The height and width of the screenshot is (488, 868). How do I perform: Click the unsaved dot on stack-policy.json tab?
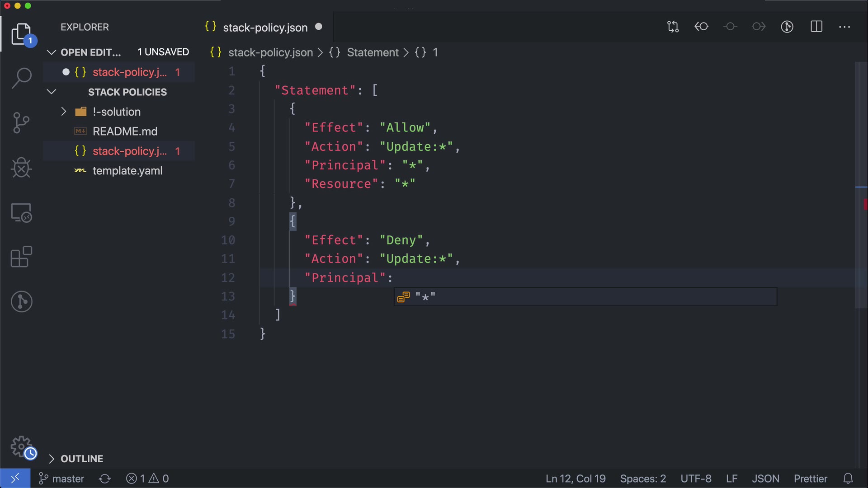click(319, 27)
